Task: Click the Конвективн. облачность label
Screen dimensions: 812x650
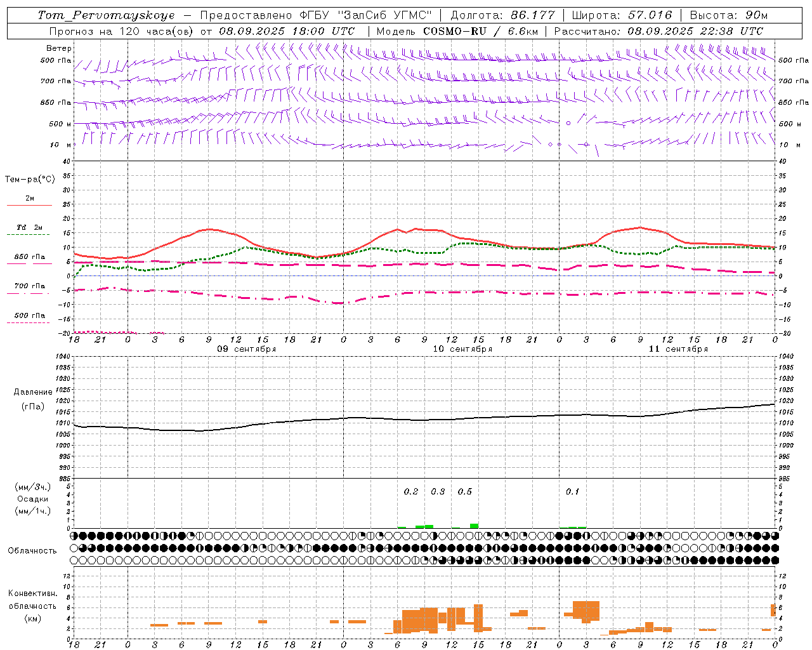Action: 32,600
